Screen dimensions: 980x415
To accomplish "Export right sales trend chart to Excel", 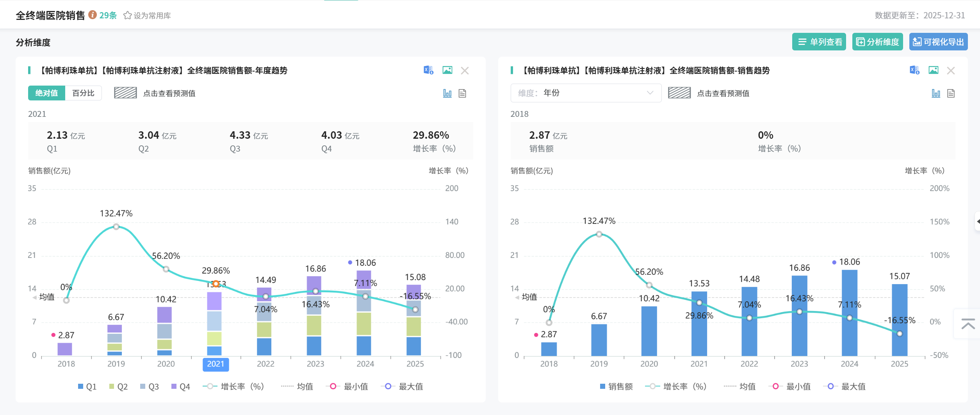I will pyautogui.click(x=914, y=70).
